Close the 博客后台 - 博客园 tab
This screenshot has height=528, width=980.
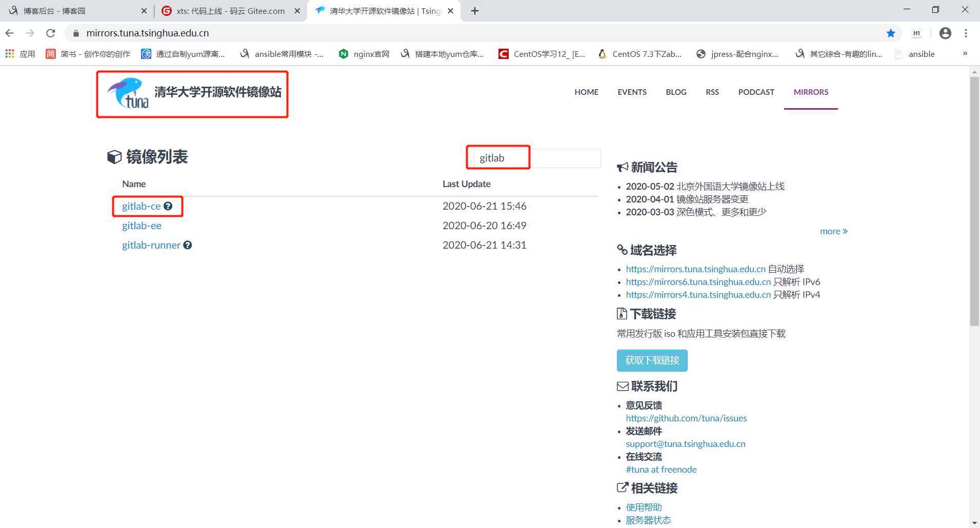point(144,11)
